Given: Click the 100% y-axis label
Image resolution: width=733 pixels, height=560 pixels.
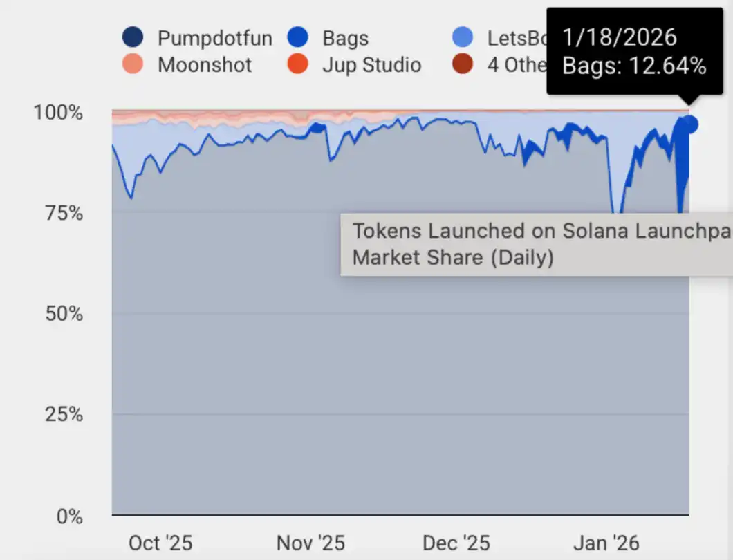Looking at the screenshot, I should point(58,112).
